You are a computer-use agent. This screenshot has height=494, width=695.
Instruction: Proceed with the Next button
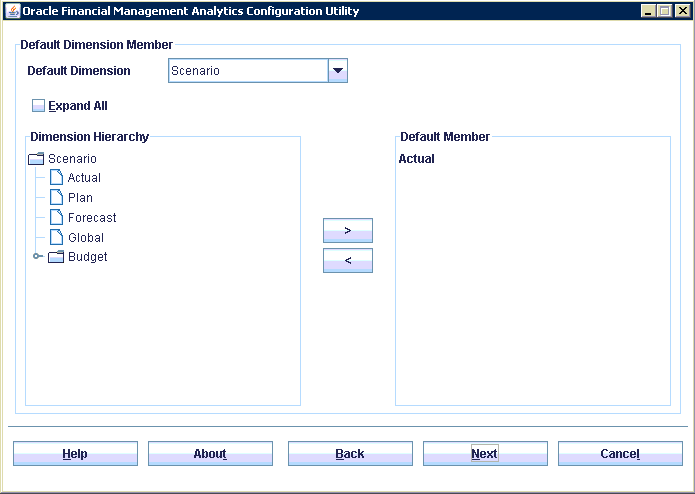point(485,454)
